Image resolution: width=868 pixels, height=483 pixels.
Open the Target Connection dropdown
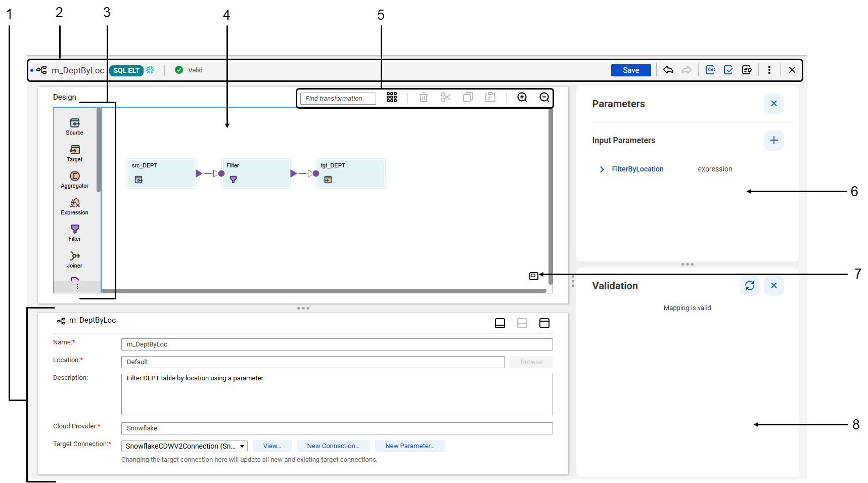pyautogui.click(x=185, y=446)
